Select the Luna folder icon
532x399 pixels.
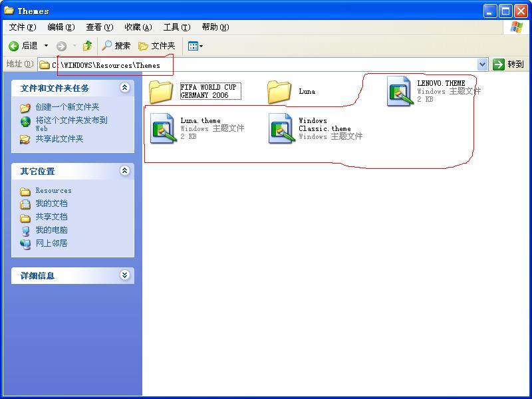point(279,92)
